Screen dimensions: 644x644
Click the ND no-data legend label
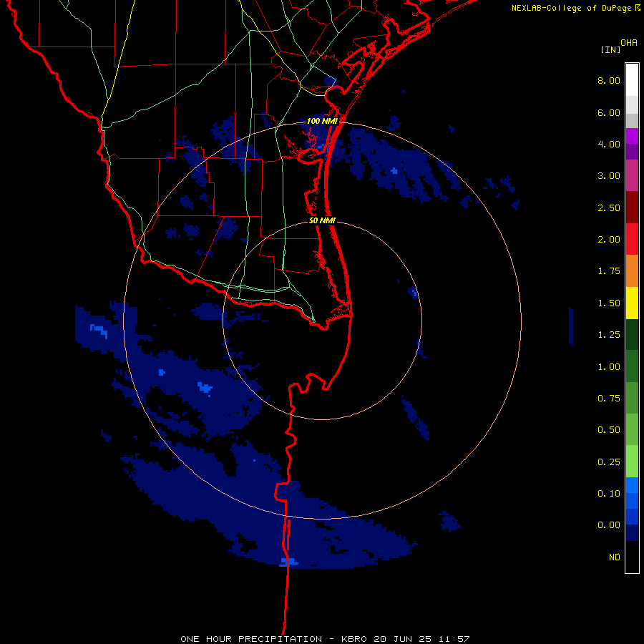(615, 557)
